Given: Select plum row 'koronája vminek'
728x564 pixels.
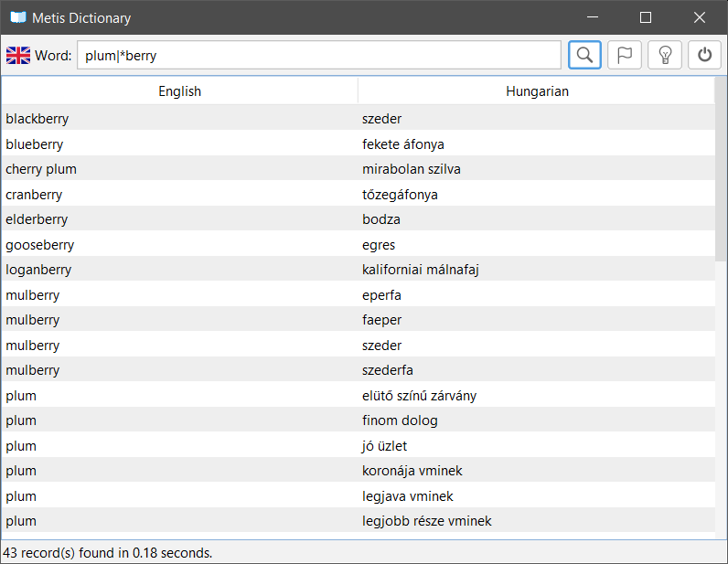Looking at the screenshot, I should 358,470.
